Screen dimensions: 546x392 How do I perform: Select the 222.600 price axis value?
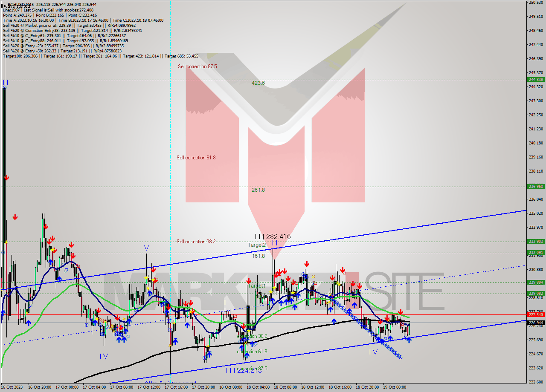535,382
